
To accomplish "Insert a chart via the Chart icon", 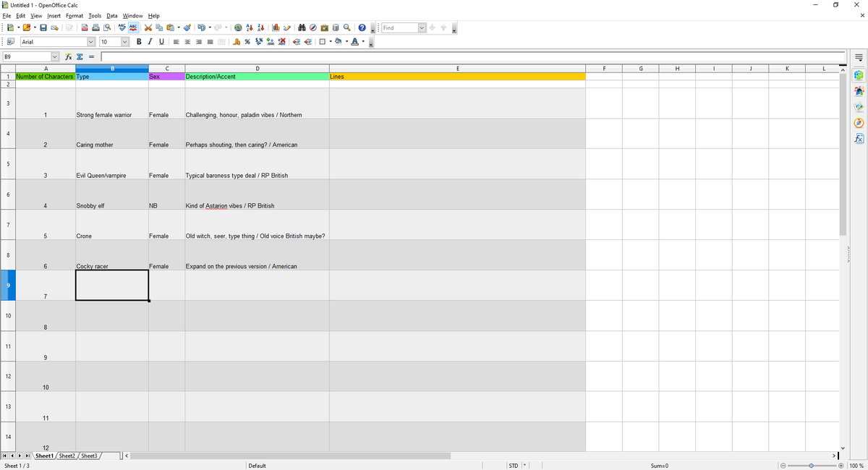I will [276, 27].
